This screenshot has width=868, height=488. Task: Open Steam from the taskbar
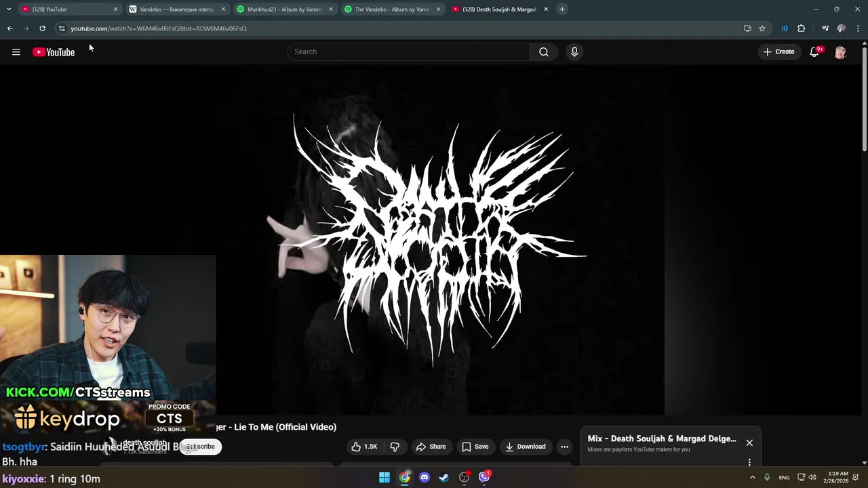coord(444,478)
